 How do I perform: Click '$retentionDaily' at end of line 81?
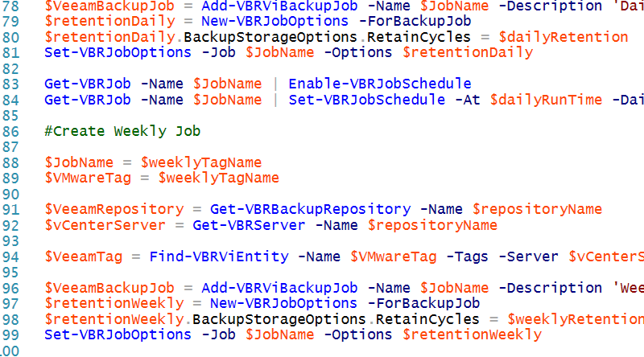click(x=468, y=52)
